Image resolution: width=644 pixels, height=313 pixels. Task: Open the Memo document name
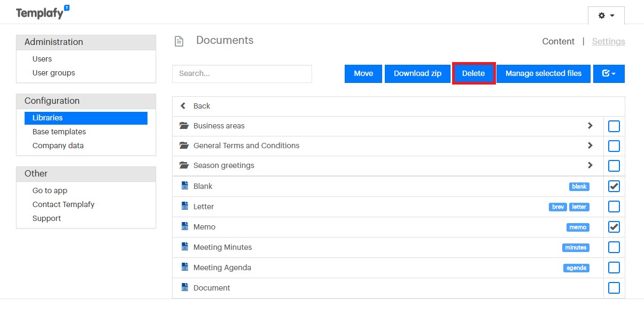point(205,227)
